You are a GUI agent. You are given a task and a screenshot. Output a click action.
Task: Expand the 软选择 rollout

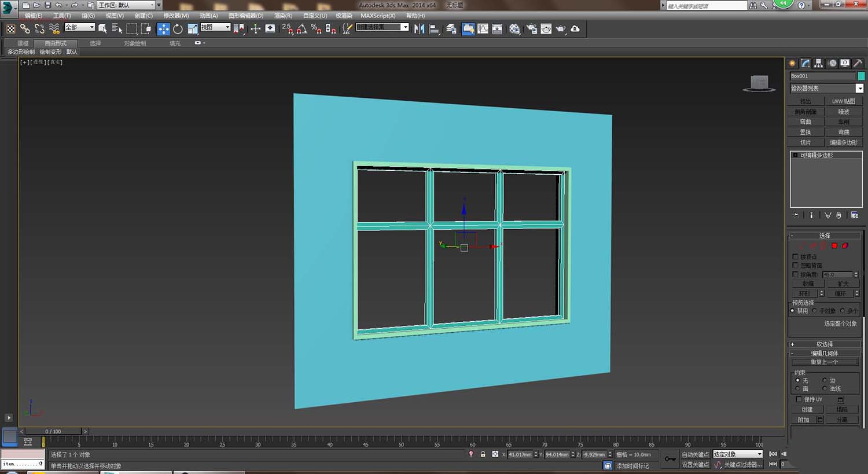point(825,344)
